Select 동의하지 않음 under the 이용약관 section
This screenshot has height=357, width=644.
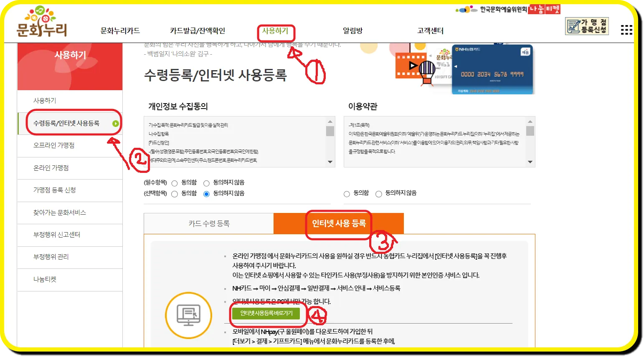click(378, 193)
